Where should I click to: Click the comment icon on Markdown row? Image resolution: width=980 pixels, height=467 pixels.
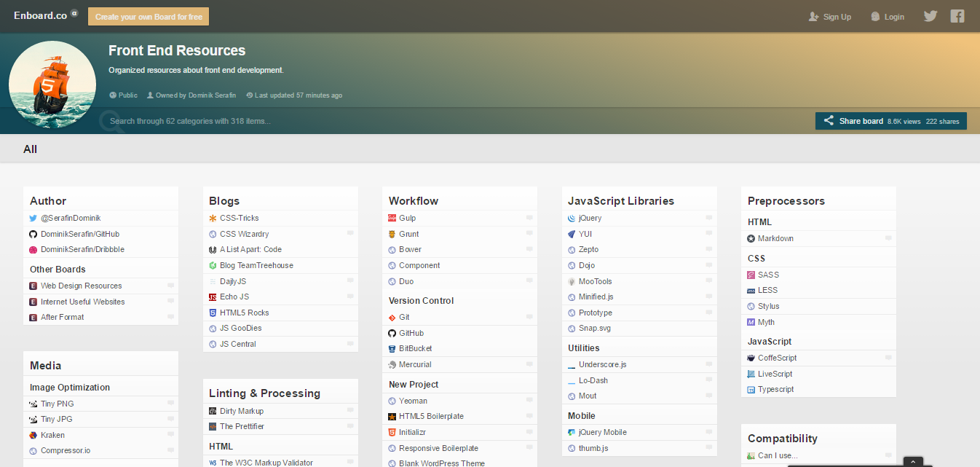tap(888, 238)
